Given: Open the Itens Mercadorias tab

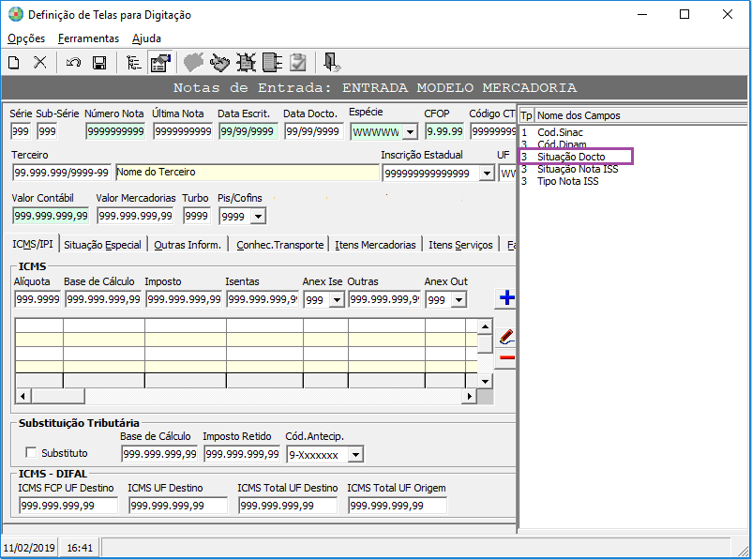Looking at the screenshot, I should (x=375, y=245).
